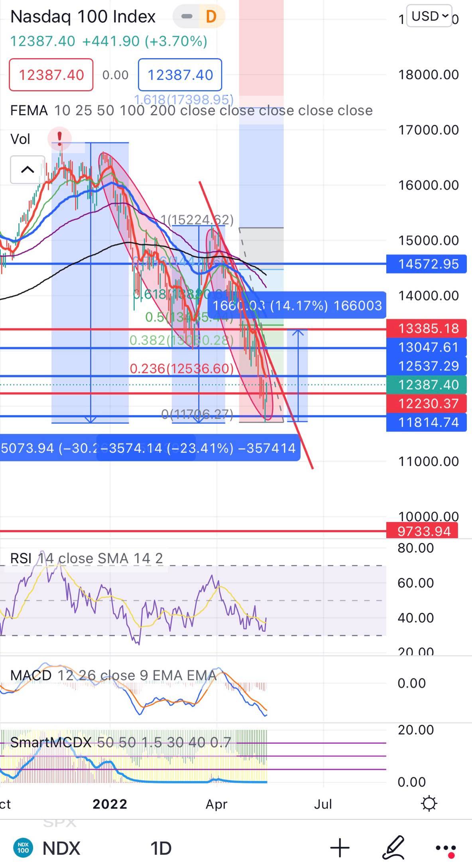This screenshot has width=472, height=868.
Task: Select the RSI 14 close indicator label
Action: point(87,558)
